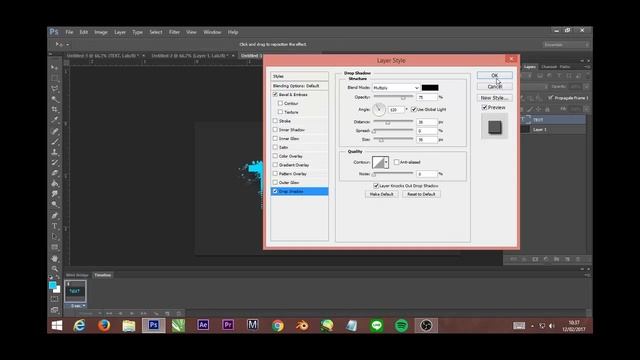Select the Path Selection tool
Viewport: 640px width, 360px height.
pos(54,236)
